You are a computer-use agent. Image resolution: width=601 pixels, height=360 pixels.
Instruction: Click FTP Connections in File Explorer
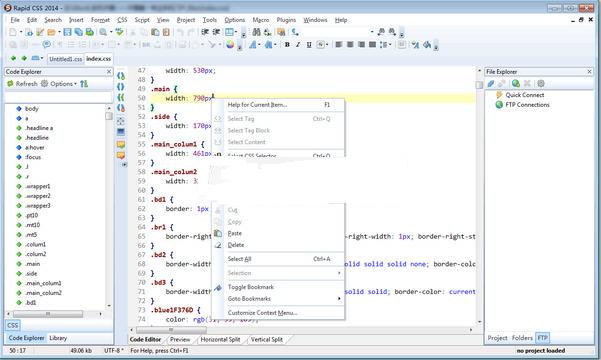tap(527, 105)
